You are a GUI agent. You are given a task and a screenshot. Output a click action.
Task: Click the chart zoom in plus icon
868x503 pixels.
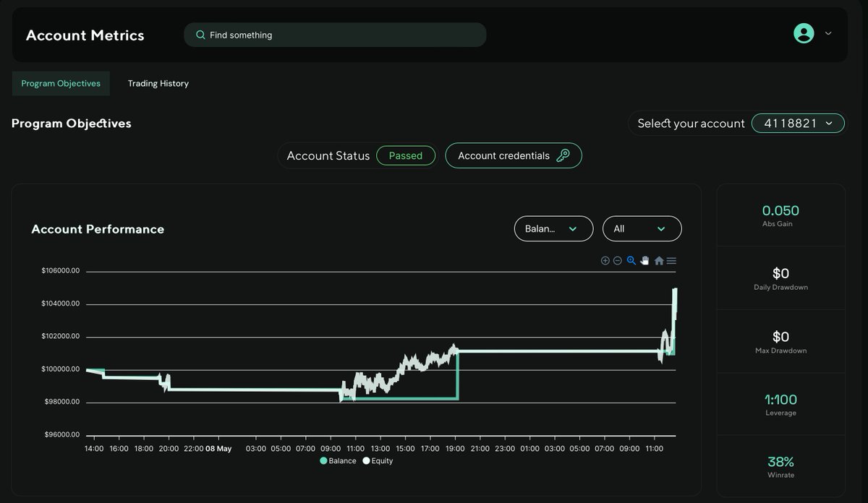pyautogui.click(x=605, y=261)
